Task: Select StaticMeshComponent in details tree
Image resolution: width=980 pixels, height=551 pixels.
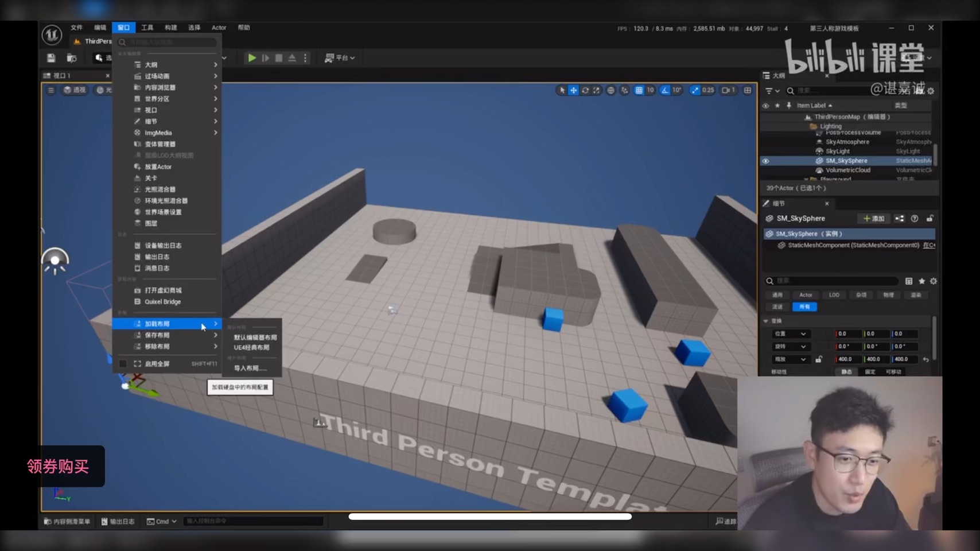Action: click(853, 245)
